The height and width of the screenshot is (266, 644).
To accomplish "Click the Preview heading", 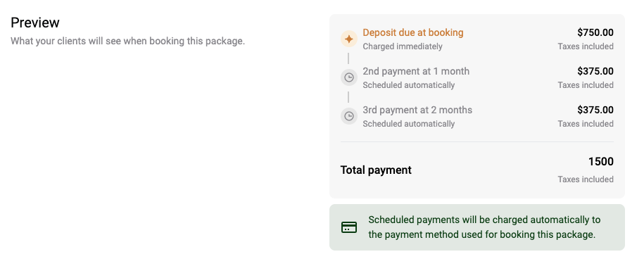I will click(35, 23).
